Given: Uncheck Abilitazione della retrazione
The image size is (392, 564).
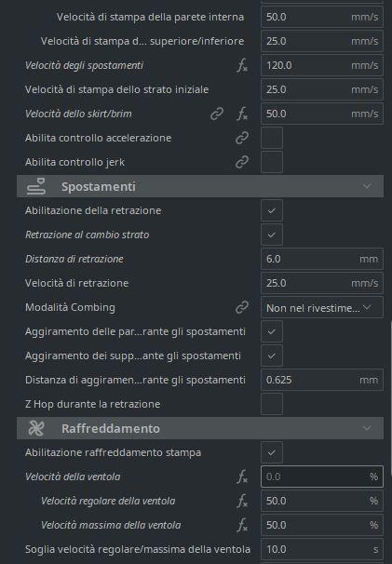Looking at the screenshot, I should pos(272,210).
